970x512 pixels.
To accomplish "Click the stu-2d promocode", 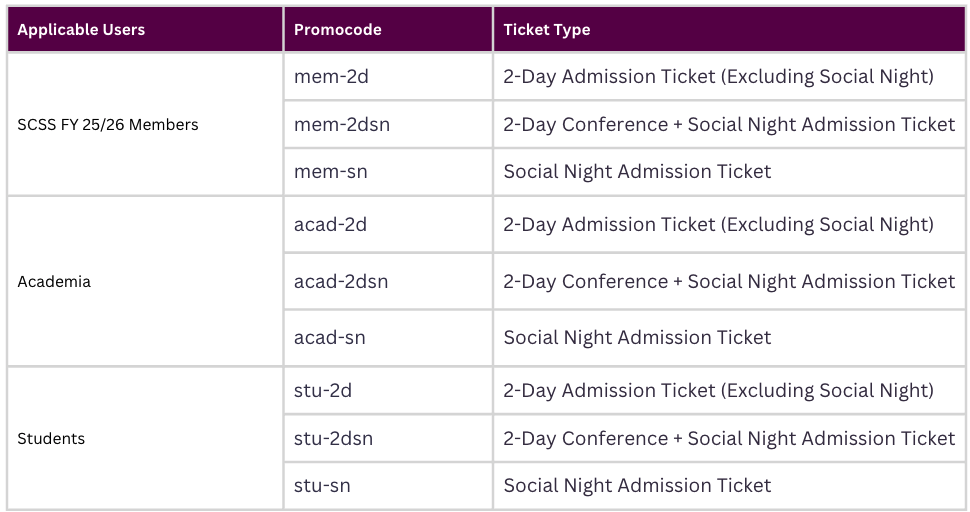I will point(323,390).
